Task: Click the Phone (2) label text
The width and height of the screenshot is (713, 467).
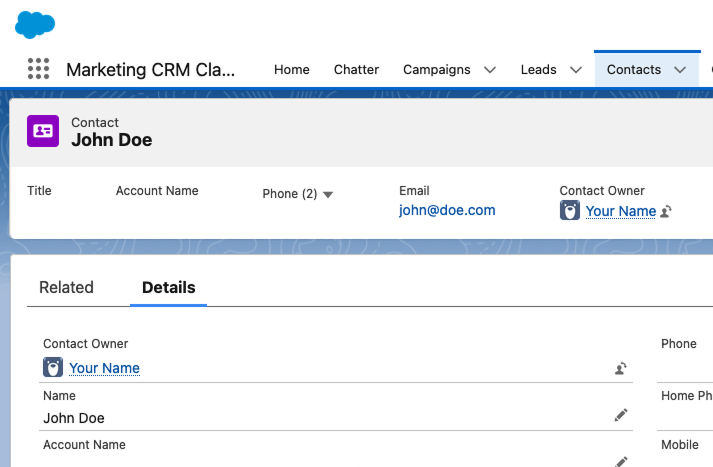Action: tap(290, 194)
